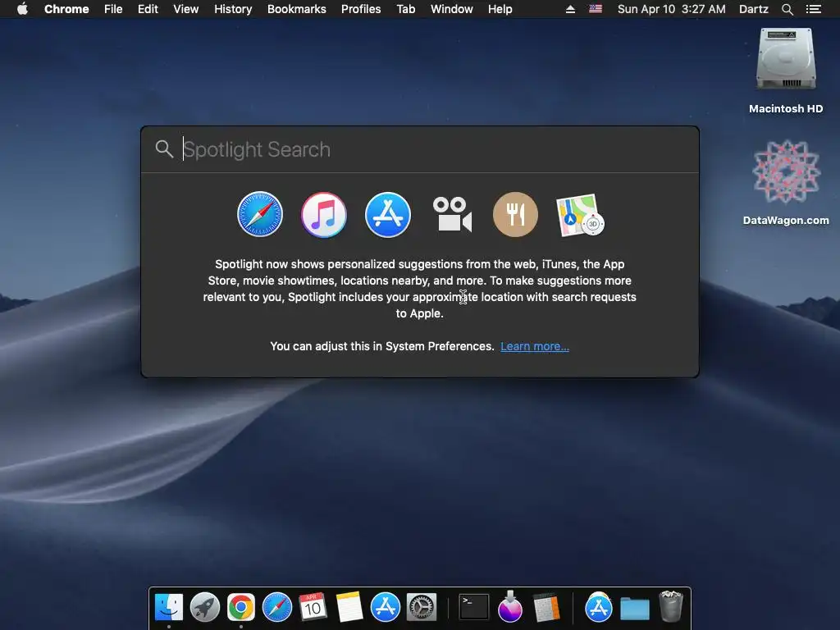Image resolution: width=840 pixels, height=630 pixels.
Task: Click the eject icon in the menu bar
Action: pos(571,9)
